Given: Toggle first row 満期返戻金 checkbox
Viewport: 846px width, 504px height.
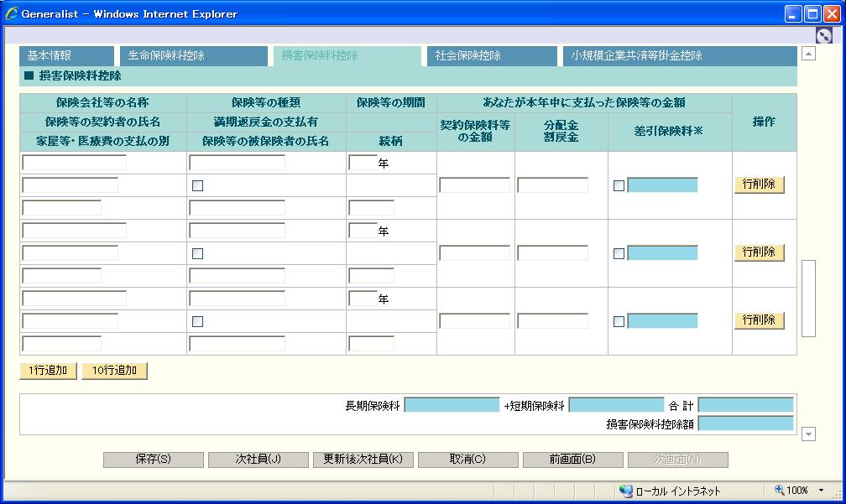Looking at the screenshot, I should coord(197,186).
